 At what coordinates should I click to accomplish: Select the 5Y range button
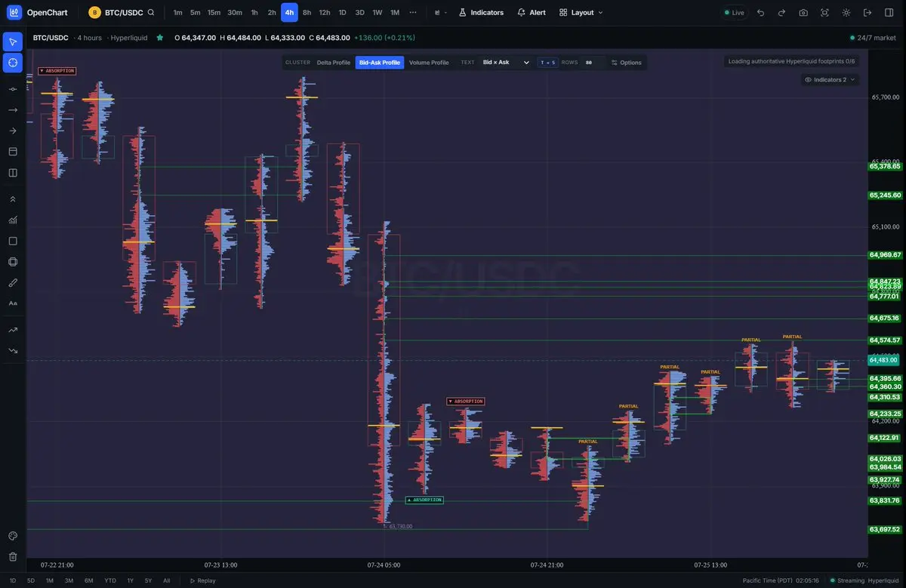click(149, 580)
